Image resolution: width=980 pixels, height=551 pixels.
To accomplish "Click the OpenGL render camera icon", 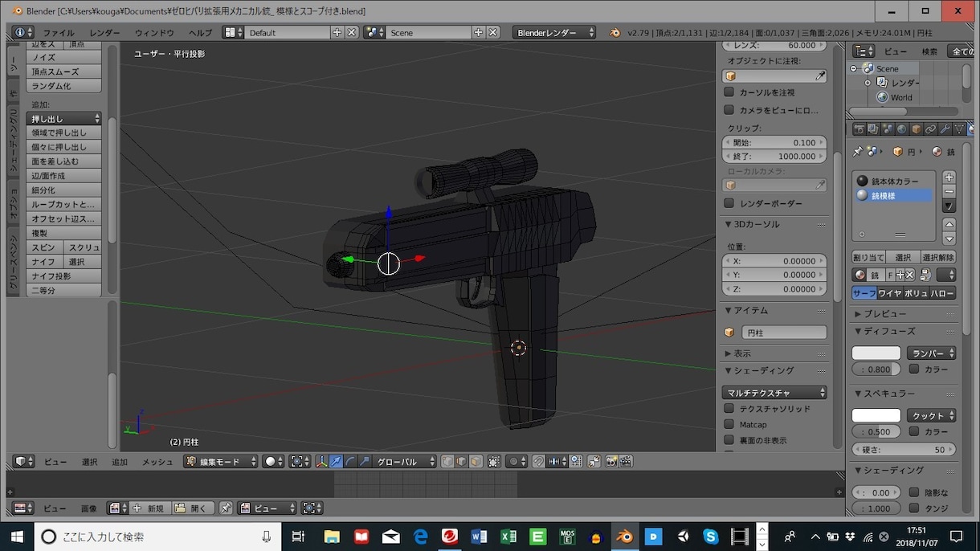I will click(612, 461).
